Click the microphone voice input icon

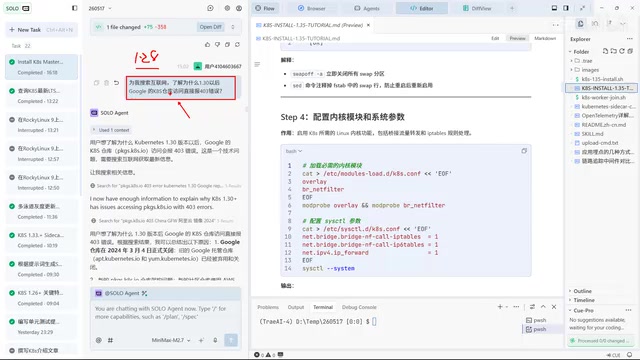tap(215, 340)
